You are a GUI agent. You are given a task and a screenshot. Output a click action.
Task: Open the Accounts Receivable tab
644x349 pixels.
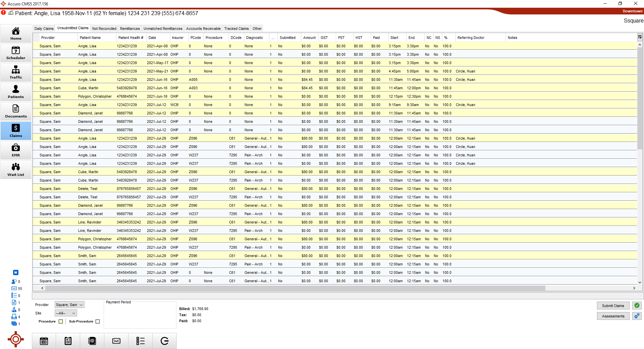(203, 29)
